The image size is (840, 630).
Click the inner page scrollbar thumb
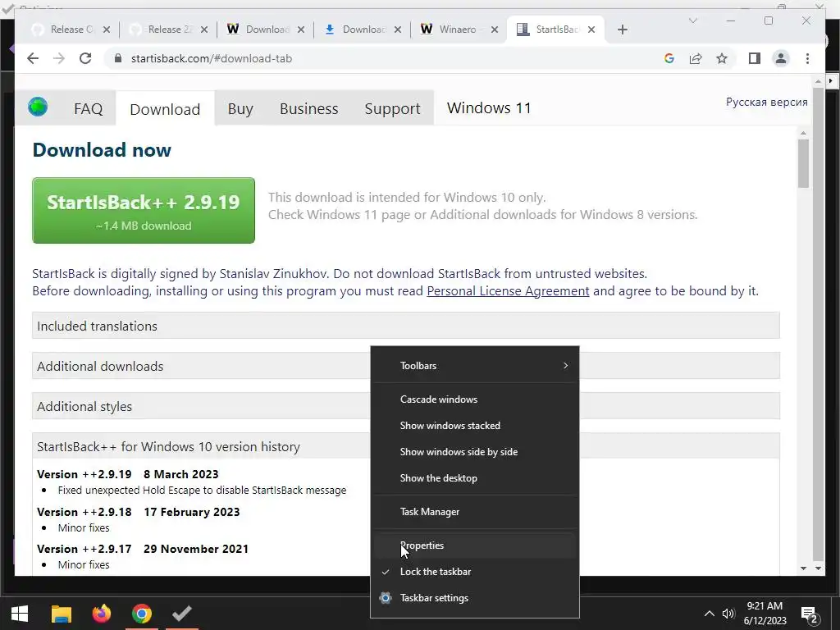(x=803, y=163)
